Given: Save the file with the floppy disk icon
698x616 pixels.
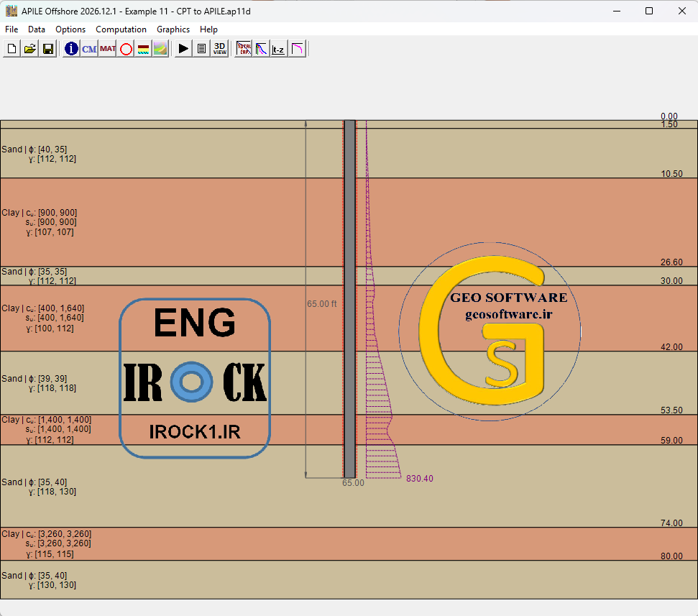Looking at the screenshot, I should click(48, 48).
